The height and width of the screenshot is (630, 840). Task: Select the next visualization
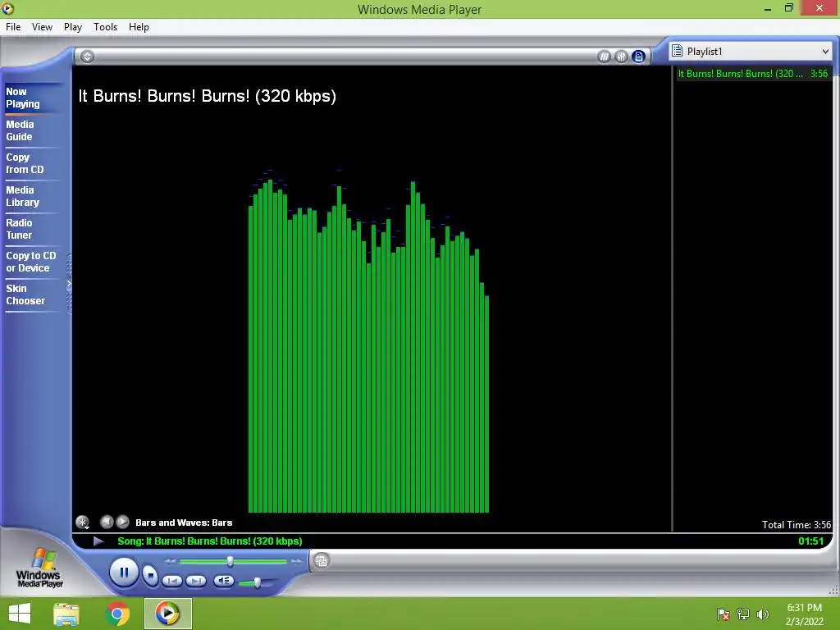123,522
